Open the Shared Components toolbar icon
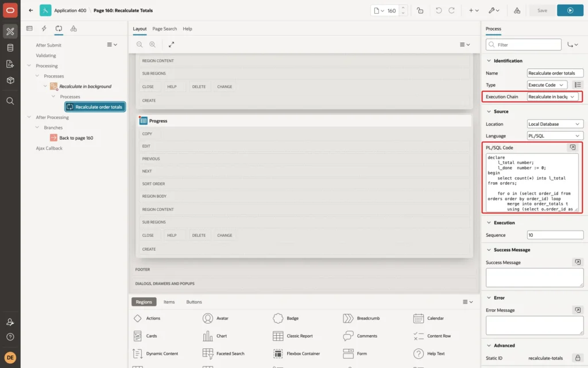Screen dimensions: 588x368 click(x=517, y=10)
